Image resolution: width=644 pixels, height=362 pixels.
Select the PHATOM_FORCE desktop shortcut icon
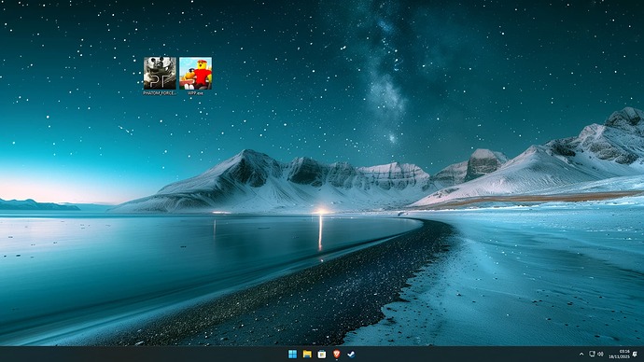tap(160, 76)
